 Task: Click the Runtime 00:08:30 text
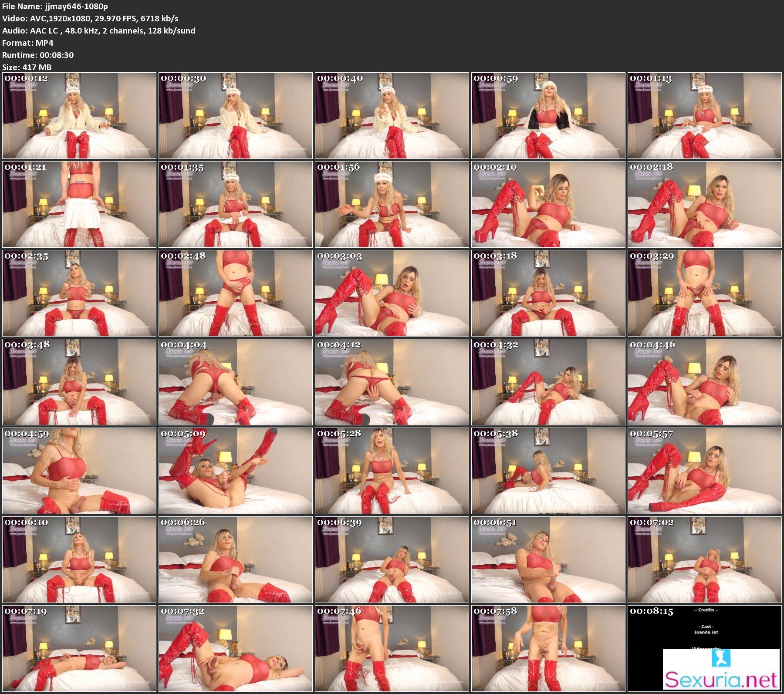point(38,55)
